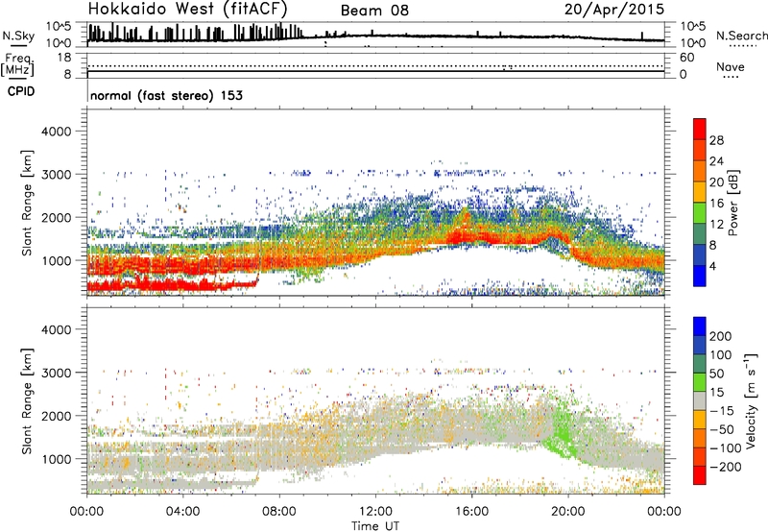Viewport: 768px width, 532px height.
Task: Click the 20:00 time axis label
Action: (568, 512)
